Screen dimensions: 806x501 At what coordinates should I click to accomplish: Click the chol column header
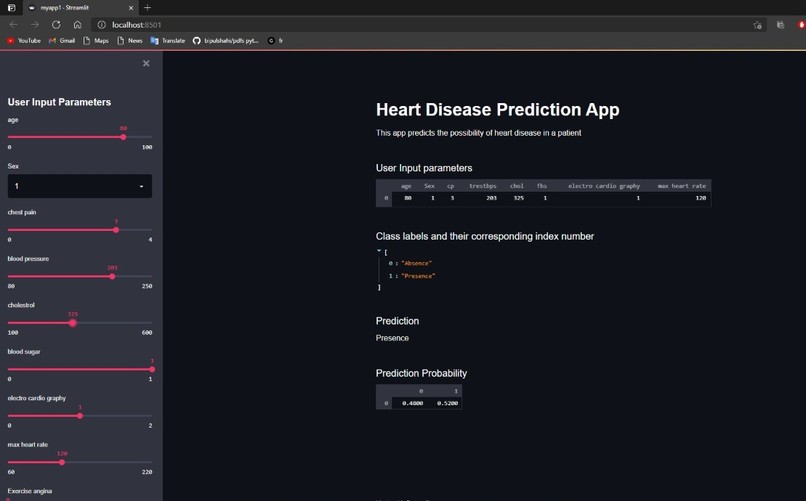[517, 186]
